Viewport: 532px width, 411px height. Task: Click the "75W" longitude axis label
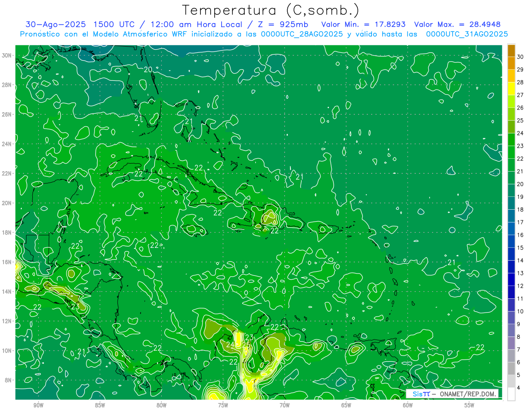(x=223, y=406)
